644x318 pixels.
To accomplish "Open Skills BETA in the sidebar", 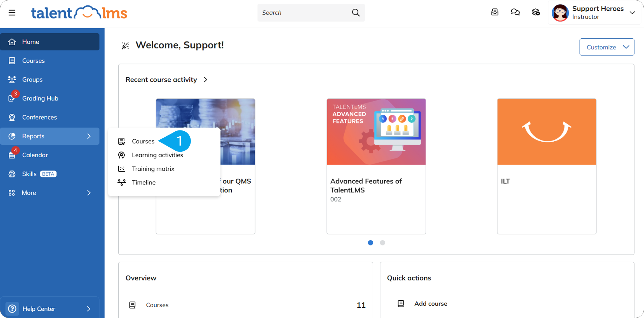I will 50,174.
